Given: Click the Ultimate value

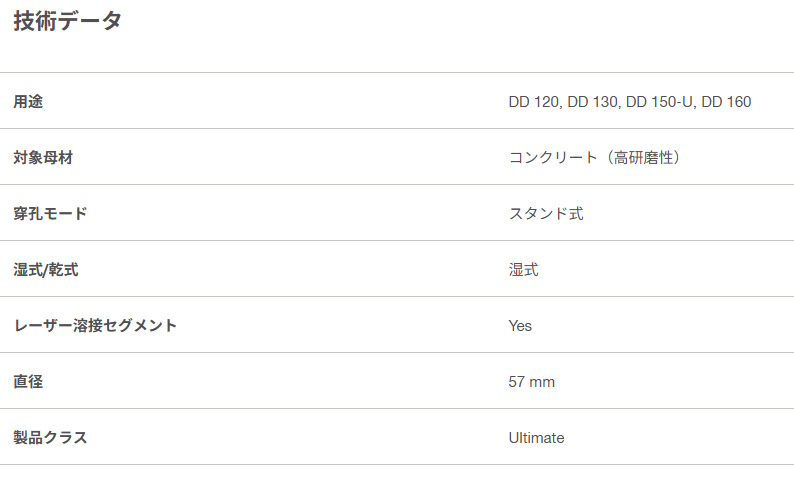Looking at the screenshot, I should tap(536, 437).
